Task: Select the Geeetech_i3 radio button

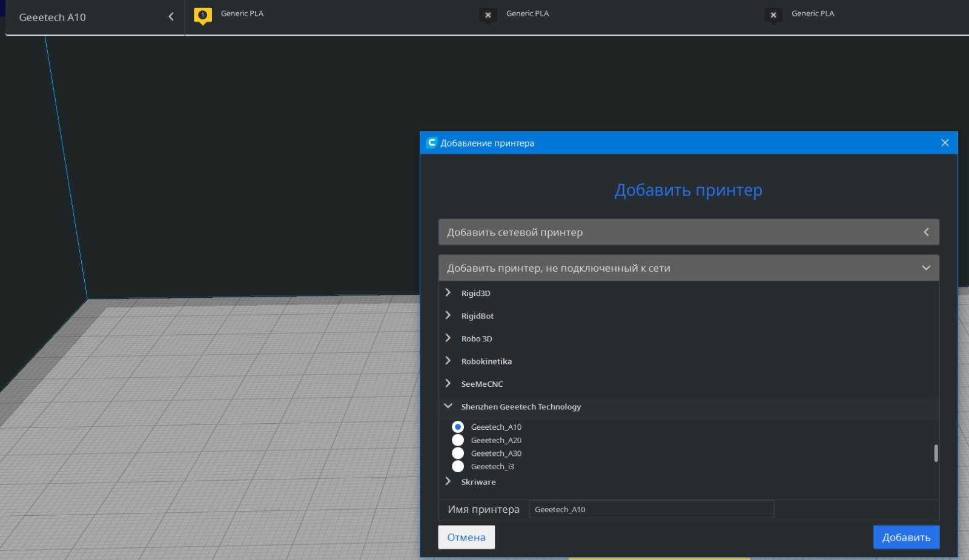Action: tap(458, 466)
